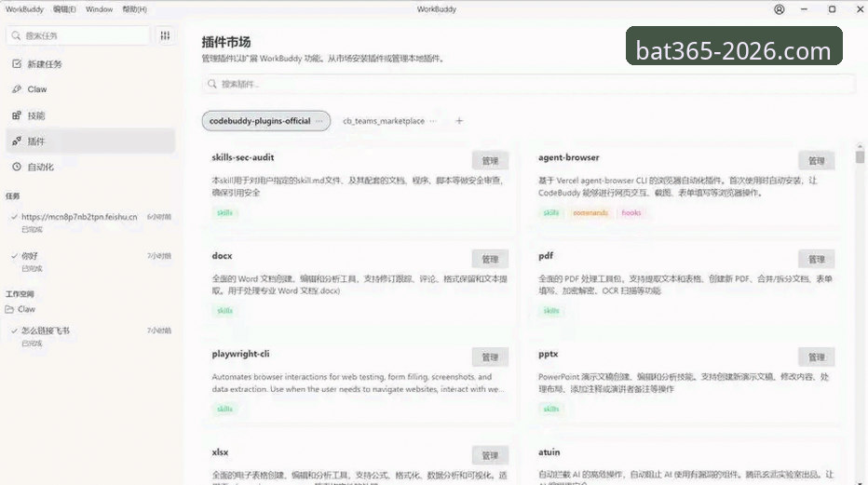Screen dimensions: 868x485
Task: Click the agent-browser plugin title
Action: [568, 157]
